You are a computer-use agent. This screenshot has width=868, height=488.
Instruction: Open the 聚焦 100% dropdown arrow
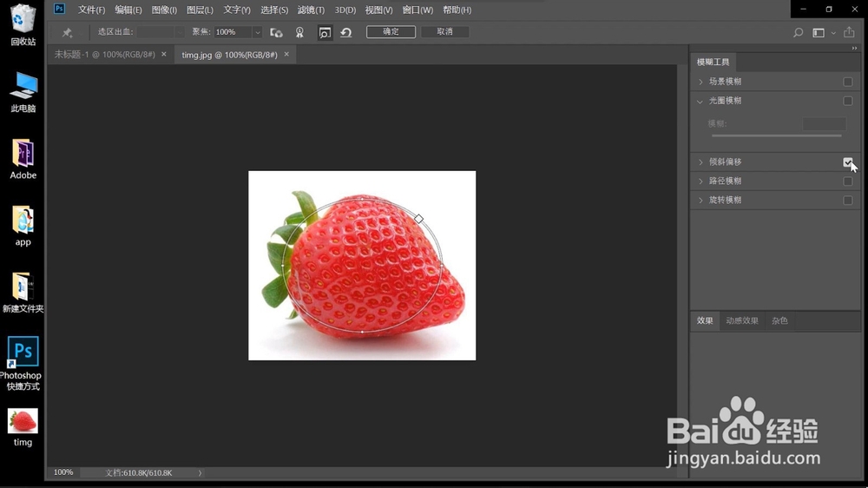[x=258, y=33]
